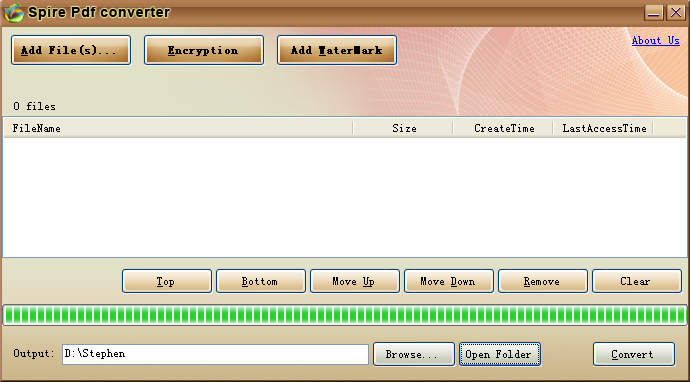Close the Spire Pdf converter window
The image size is (690, 382).
point(675,12)
